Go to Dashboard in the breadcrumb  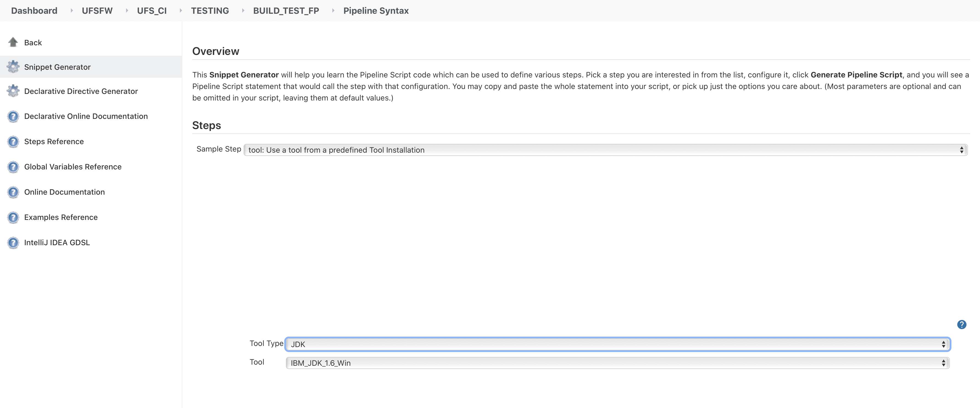tap(34, 11)
